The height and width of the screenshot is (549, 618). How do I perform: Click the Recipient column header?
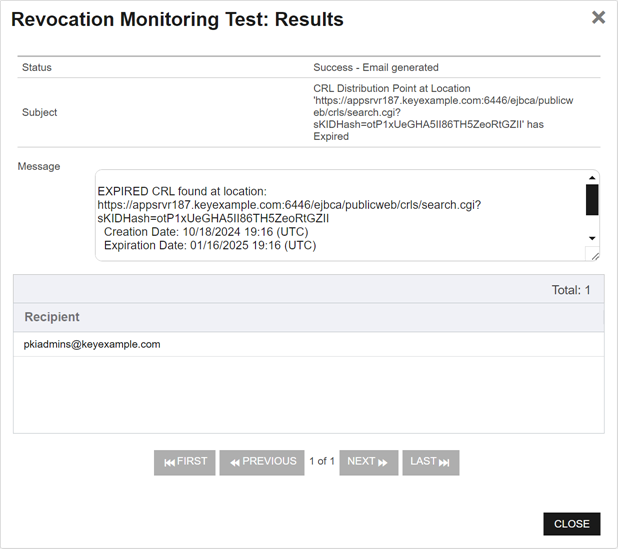click(x=52, y=317)
